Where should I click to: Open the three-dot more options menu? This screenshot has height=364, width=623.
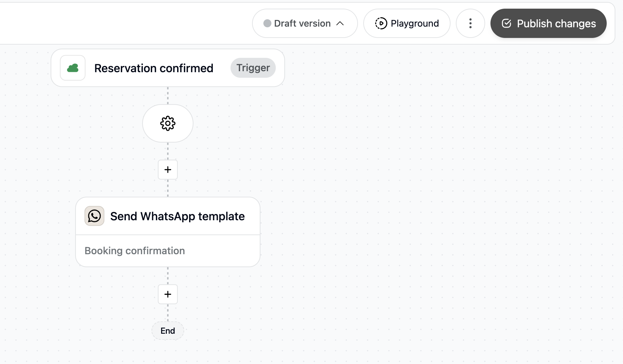pos(470,23)
